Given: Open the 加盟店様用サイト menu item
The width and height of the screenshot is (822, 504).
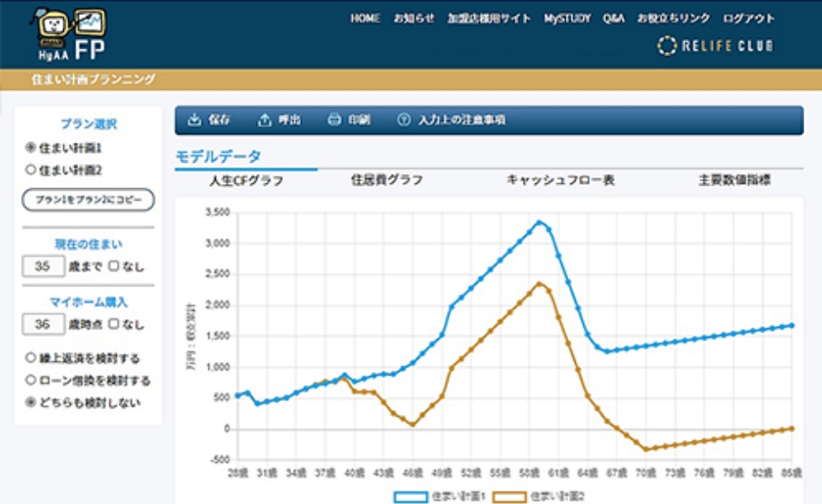Looking at the screenshot, I should (x=489, y=18).
